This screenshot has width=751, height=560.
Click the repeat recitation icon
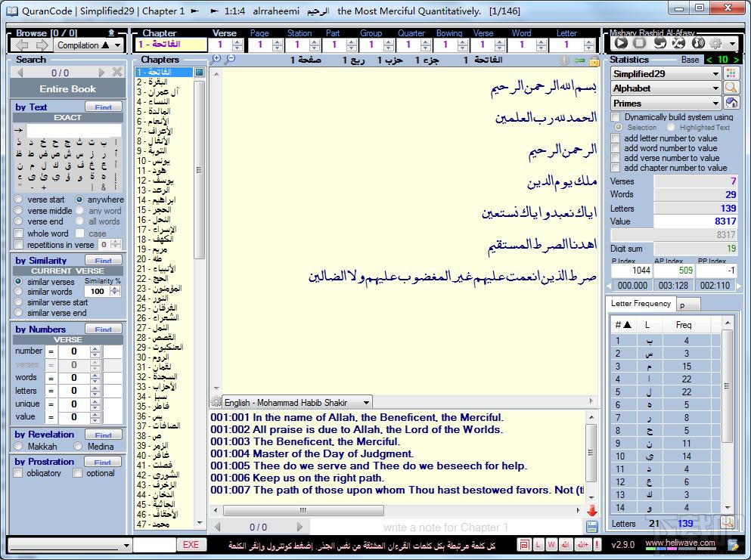click(659, 44)
